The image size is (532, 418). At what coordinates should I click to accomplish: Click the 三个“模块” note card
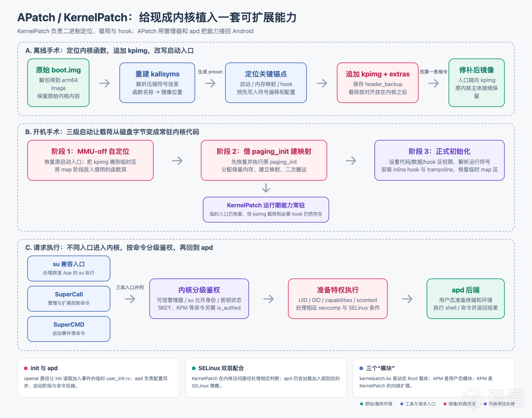(x=434, y=378)
